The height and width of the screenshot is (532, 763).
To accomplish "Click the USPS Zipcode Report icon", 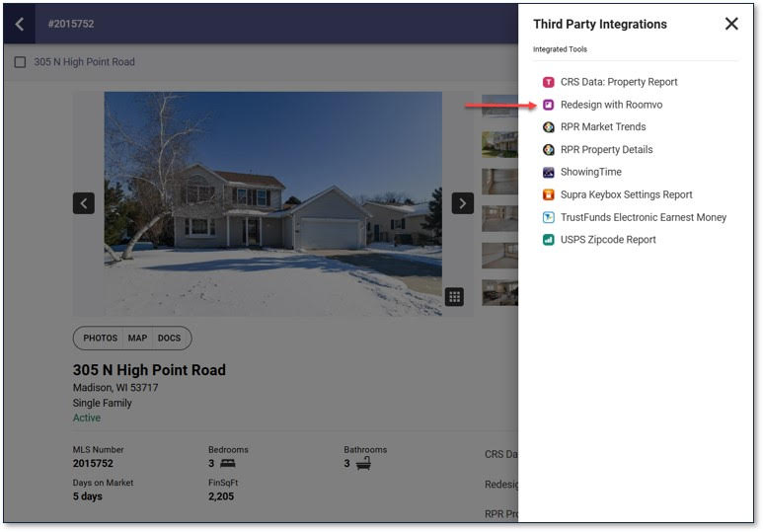I will tap(549, 240).
